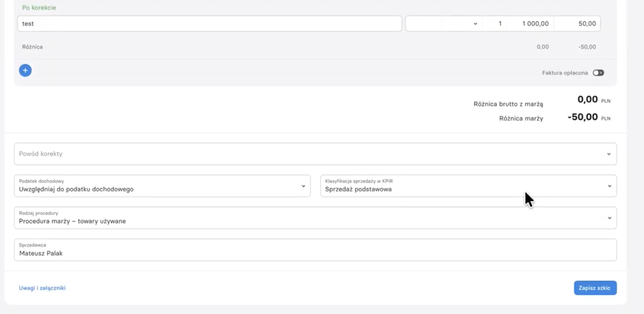Image resolution: width=644 pixels, height=314 pixels.
Task: Expand the Rodzaj procedury dropdown
Action: pos(315,218)
